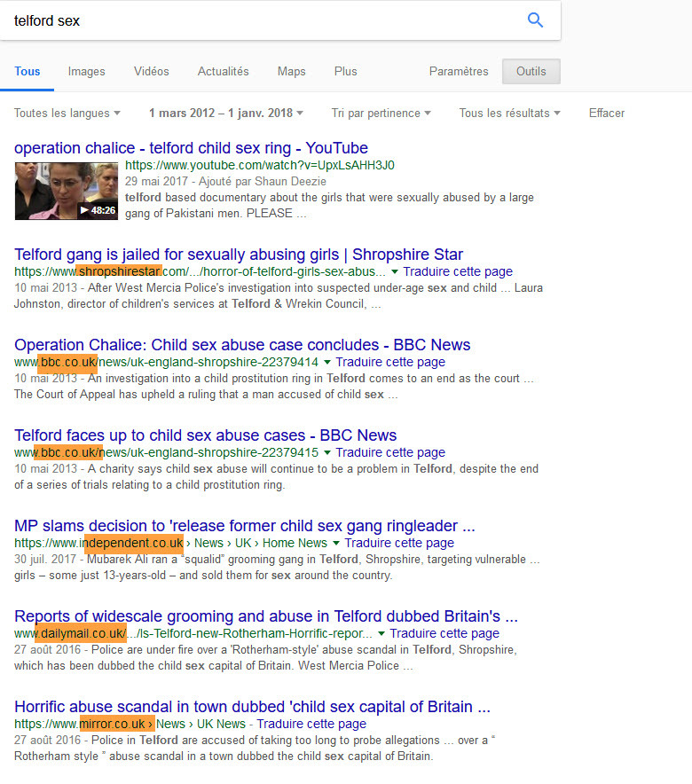Expand arrow next to BBC URL ending 22379415

pos(327,452)
